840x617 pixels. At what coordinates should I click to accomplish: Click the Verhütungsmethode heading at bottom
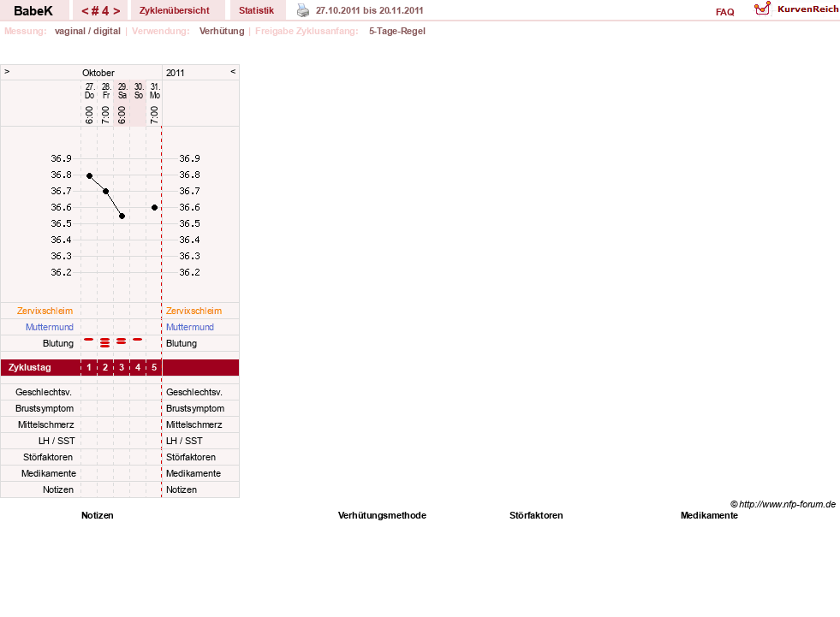tap(382, 515)
